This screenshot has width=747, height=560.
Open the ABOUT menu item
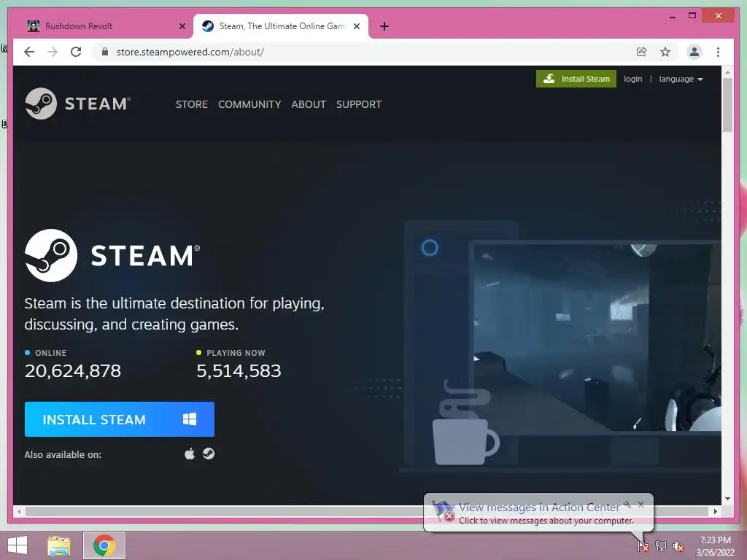[309, 104]
